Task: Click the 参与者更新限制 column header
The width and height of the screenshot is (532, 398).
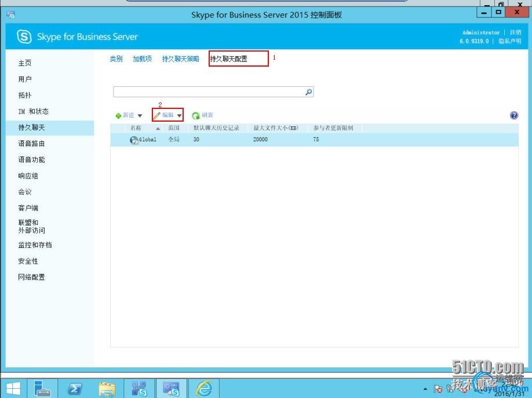Action: tap(333, 128)
